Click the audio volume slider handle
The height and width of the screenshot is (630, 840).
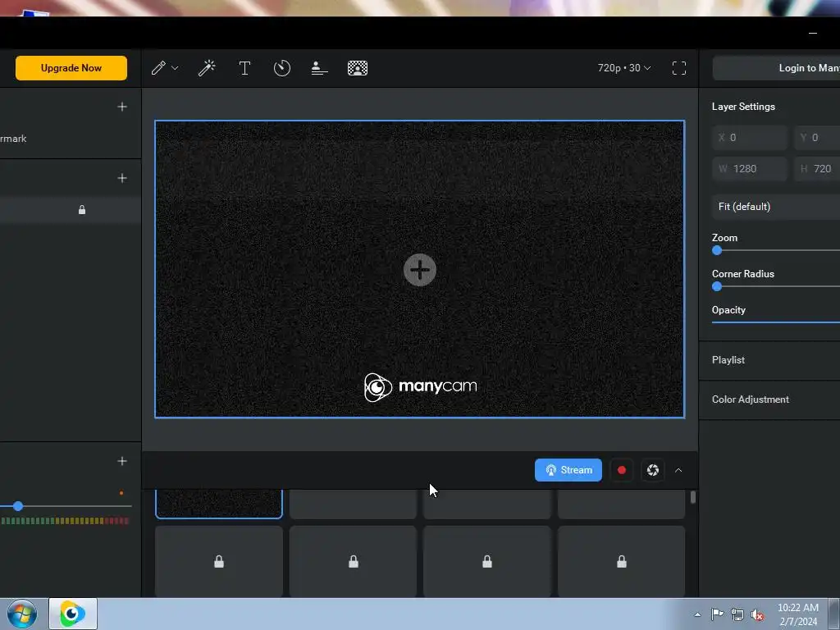(18, 506)
